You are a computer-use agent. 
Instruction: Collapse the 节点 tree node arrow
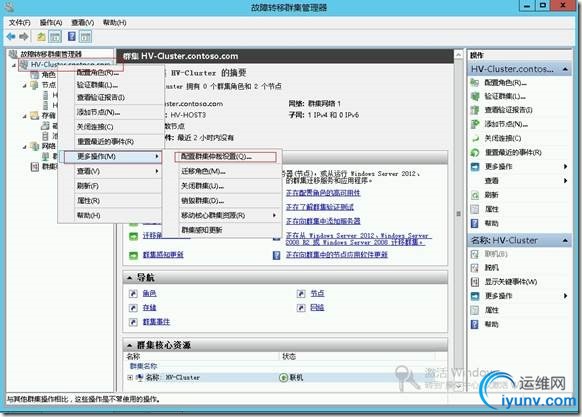coord(24,85)
